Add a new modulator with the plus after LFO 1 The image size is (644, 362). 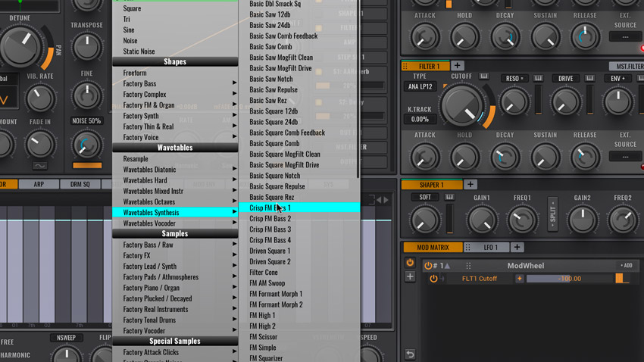tap(517, 247)
